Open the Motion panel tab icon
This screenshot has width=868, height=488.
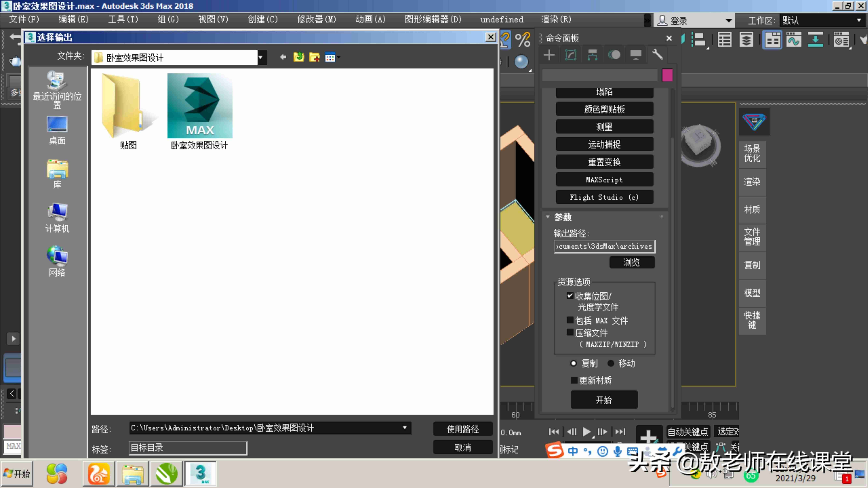pos(614,54)
